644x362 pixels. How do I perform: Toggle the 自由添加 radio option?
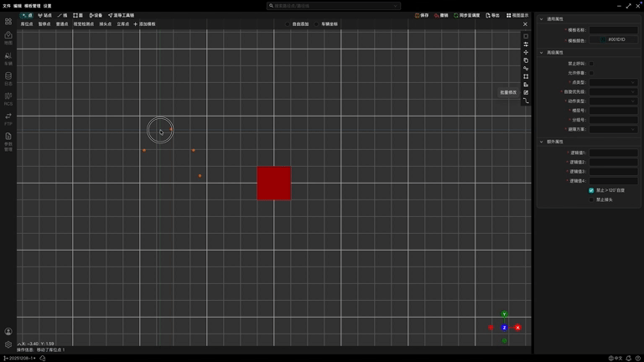point(288,24)
